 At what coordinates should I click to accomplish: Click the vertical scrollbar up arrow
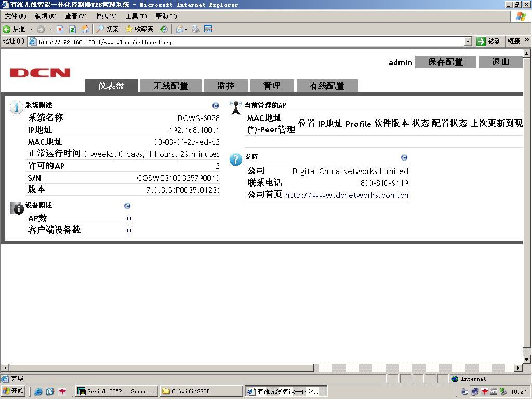[527, 54]
